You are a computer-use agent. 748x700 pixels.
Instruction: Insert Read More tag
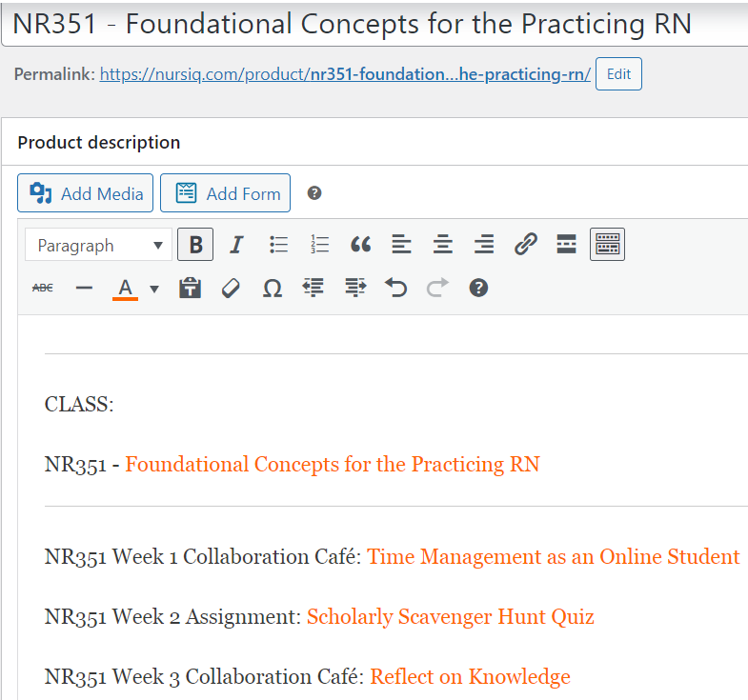pos(566,246)
